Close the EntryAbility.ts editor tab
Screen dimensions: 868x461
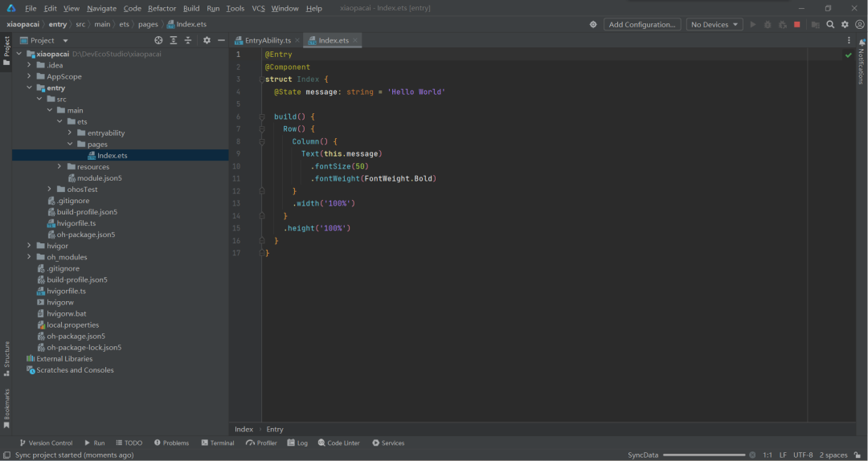(x=297, y=40)
